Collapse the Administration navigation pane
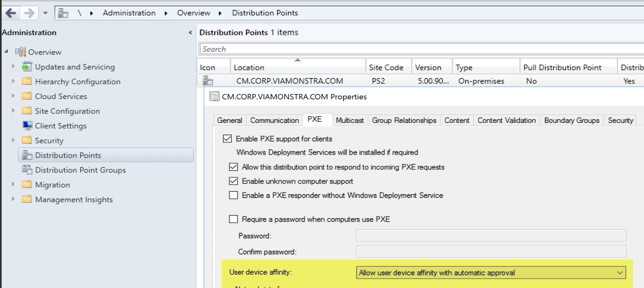Viewport: 644px width, 288px height. 190,33
